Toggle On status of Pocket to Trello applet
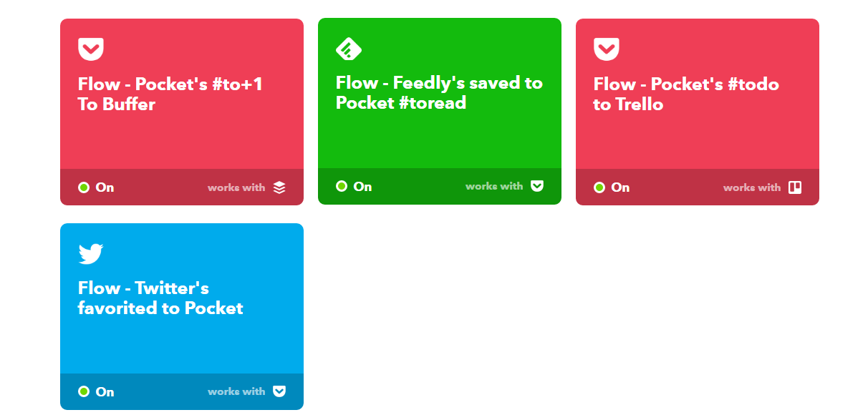The height and width of the screenshot is (415, 868). 612,187
